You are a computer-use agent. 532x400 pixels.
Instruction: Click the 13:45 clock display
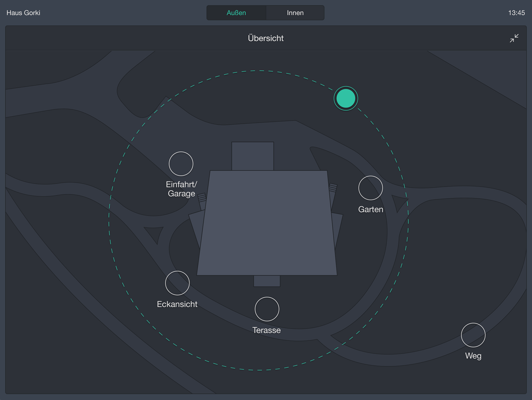pyautogui.click(x=516, y=13)
